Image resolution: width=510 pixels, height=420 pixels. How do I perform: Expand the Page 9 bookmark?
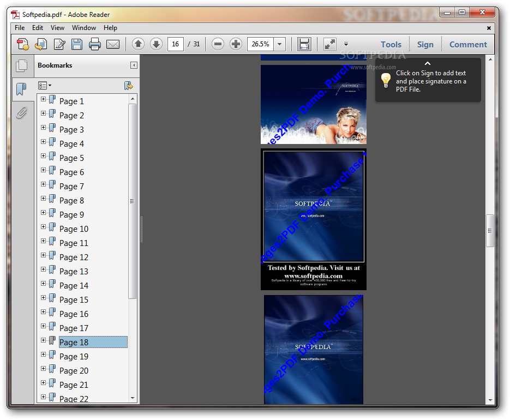43,213
